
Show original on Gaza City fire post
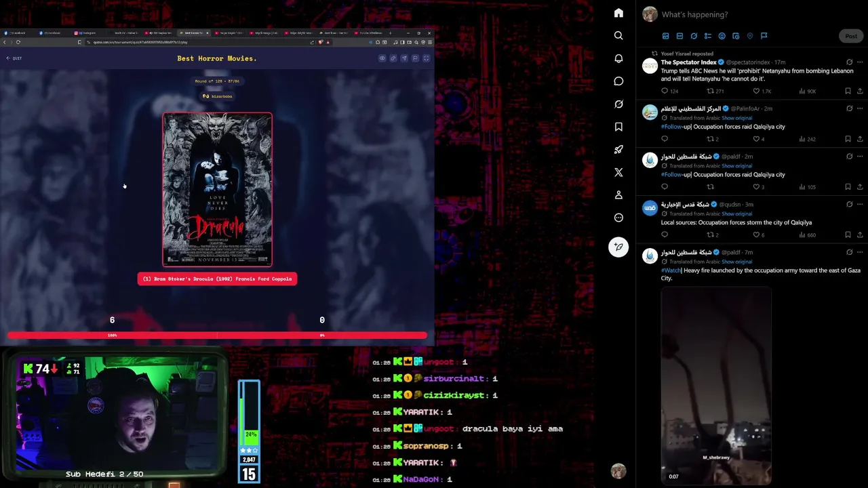click(736, 262)
